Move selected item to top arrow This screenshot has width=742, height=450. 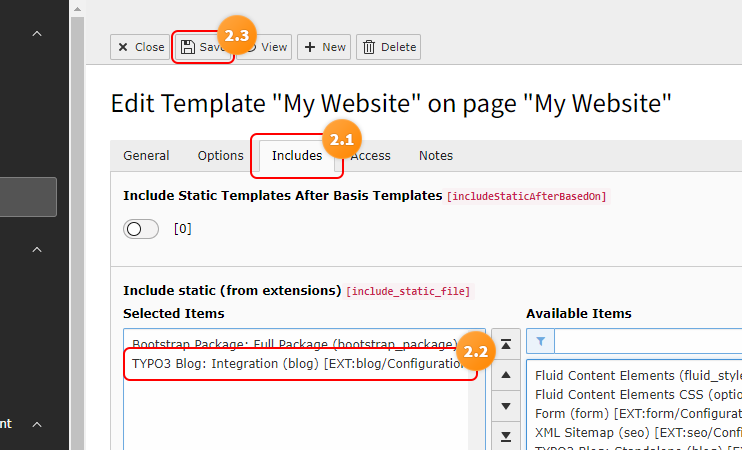[506, 344]
